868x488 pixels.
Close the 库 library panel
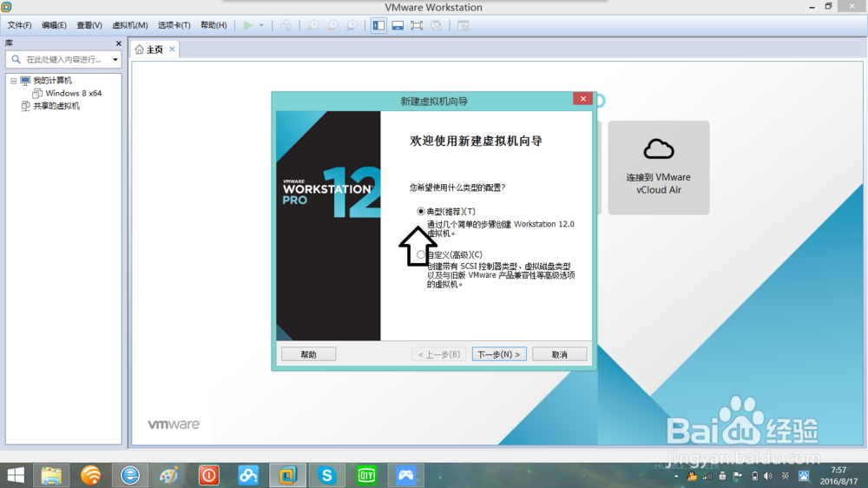(118, 43)
